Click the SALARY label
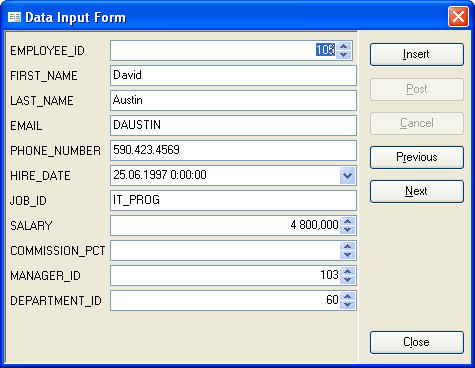The width and height of the screenshot is (475, 368). (x=31, y=226)
